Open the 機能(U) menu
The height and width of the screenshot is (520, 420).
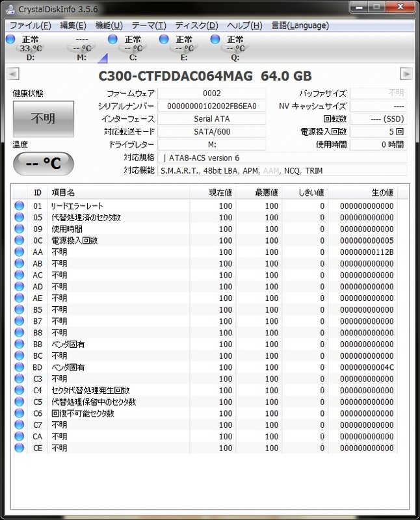coord(109,25)
